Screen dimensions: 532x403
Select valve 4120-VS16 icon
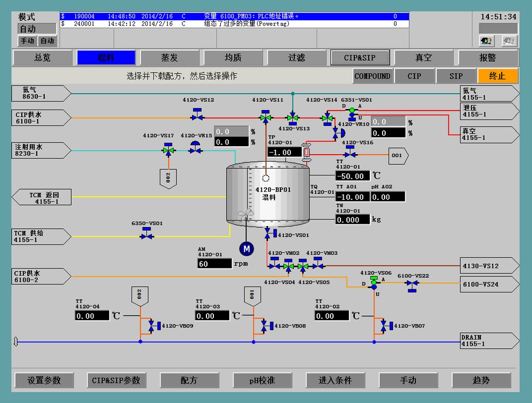pos(350,152)
